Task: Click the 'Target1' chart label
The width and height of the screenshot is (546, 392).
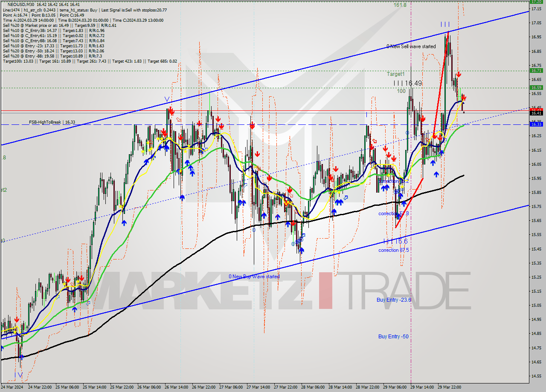Action: pyautogui.click(x=395, y=74)
